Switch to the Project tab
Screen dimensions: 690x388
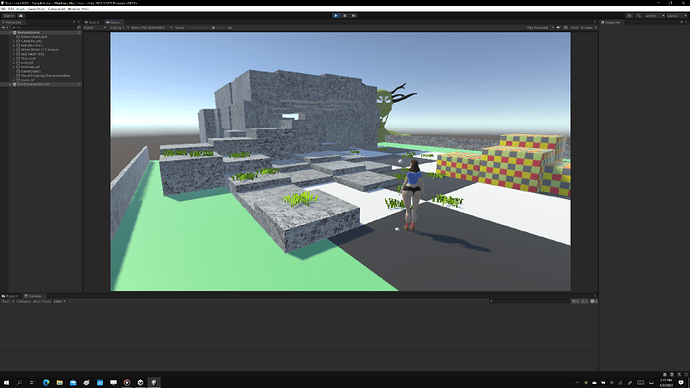(10, 296)
